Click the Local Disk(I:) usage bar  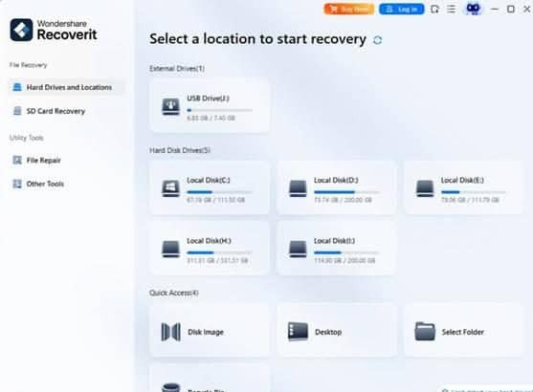346,252
